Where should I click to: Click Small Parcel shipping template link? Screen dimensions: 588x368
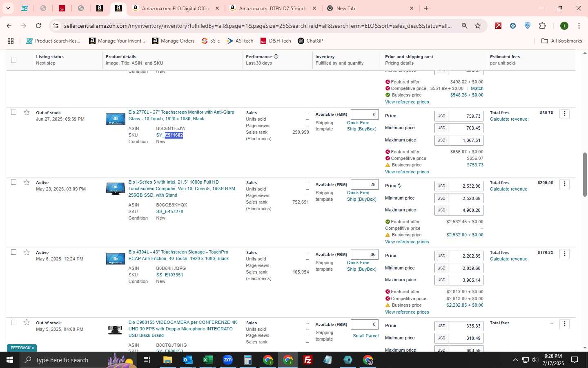(x=365, y=336)
